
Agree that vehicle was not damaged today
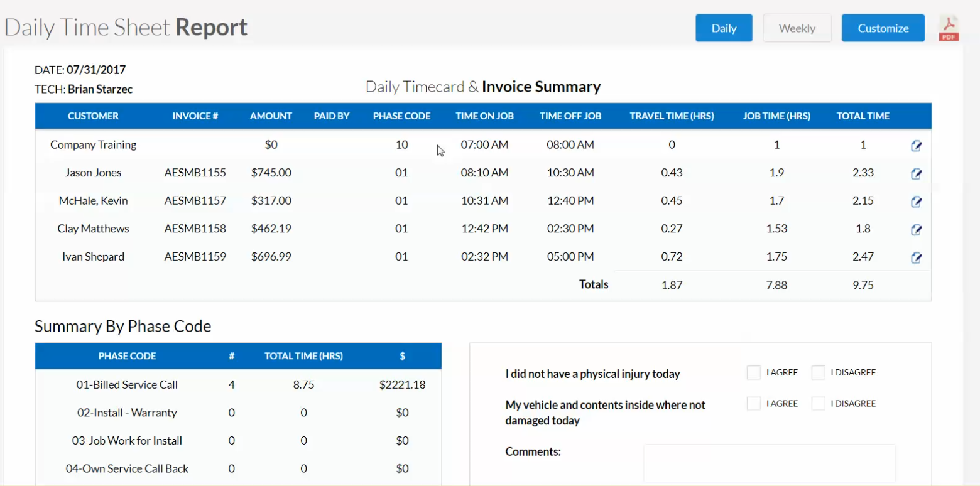(753, 403)
